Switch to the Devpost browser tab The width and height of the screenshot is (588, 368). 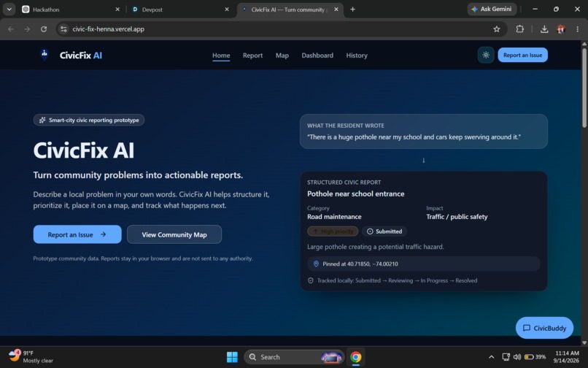click(179, 9)
